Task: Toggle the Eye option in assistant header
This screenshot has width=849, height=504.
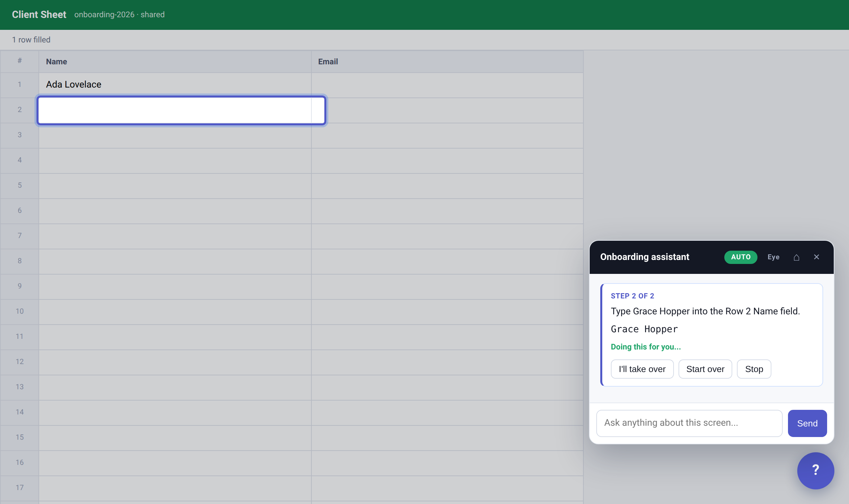Action: point(773,257)
